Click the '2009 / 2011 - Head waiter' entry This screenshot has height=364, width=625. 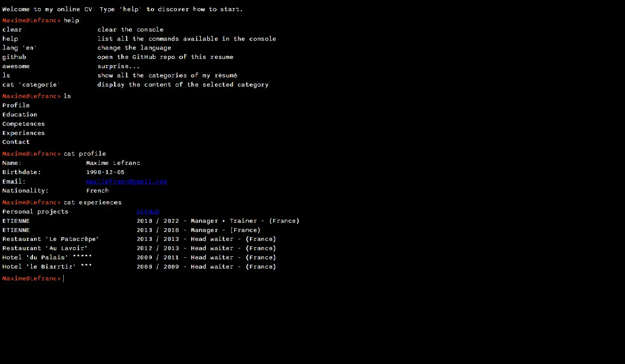point(206,257)
